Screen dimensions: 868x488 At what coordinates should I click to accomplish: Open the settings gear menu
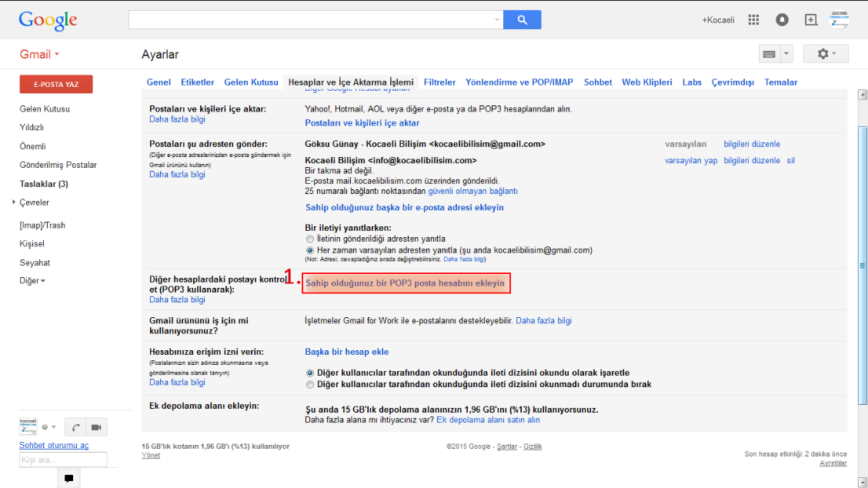pos(826,54)
